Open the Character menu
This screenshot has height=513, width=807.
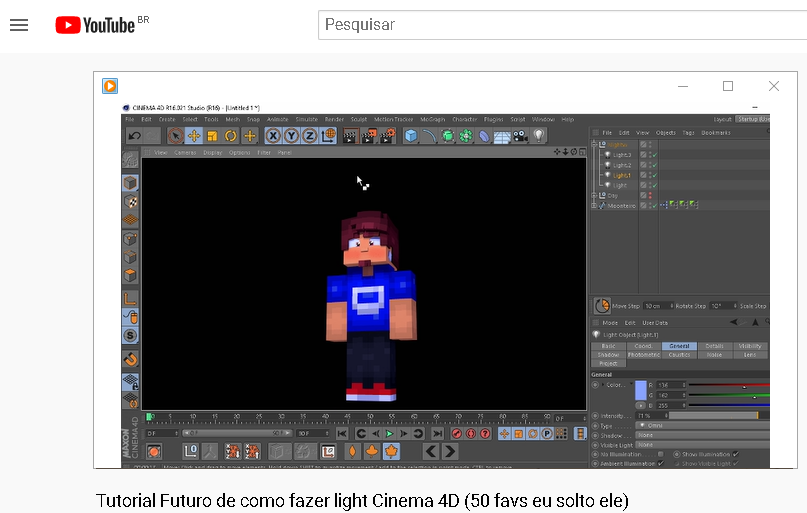(x=465, y=119)
